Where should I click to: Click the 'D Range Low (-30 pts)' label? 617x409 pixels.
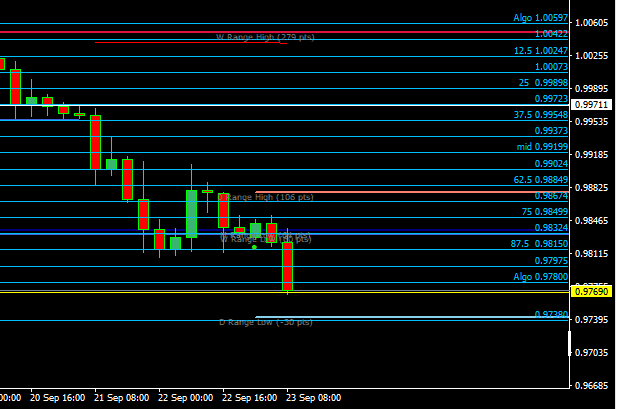pyautogui.click(x=266, y=322)
